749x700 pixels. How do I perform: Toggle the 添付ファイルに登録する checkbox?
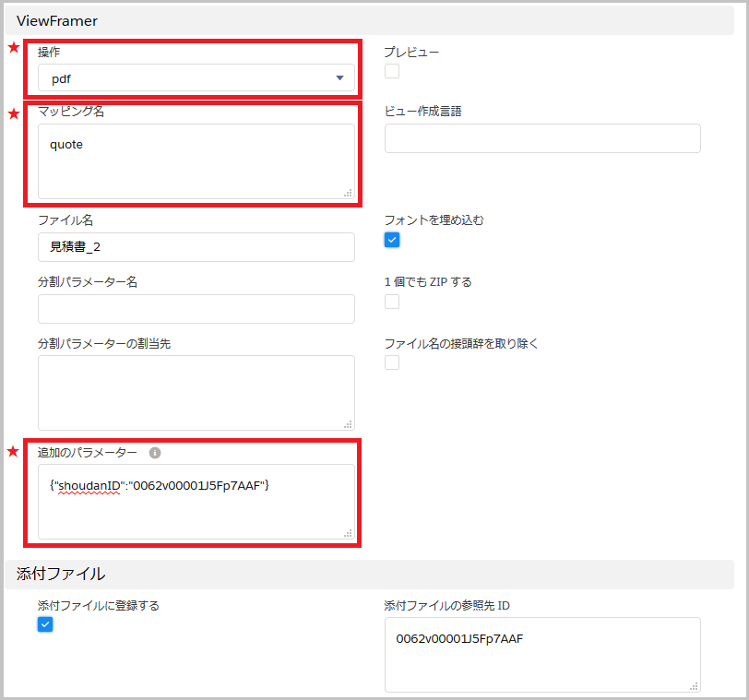[45, 624]
